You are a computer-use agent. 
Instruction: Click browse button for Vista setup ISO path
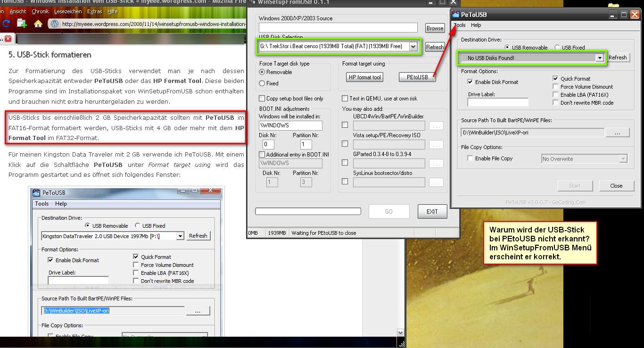437,145
